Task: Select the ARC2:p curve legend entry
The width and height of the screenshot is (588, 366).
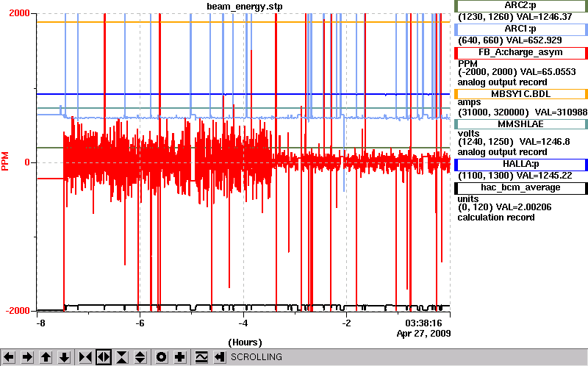Action: coord(521,6)
